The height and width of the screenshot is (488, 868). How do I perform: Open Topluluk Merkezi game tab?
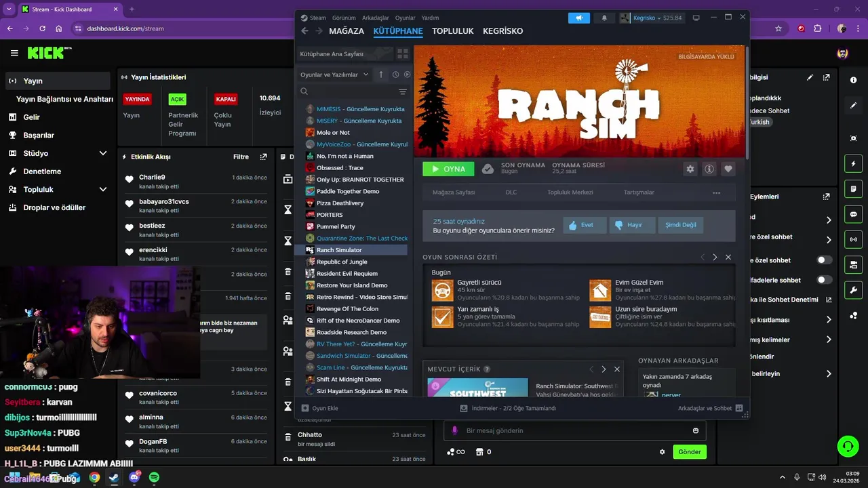pyautogui.click(x=570, y=192)
